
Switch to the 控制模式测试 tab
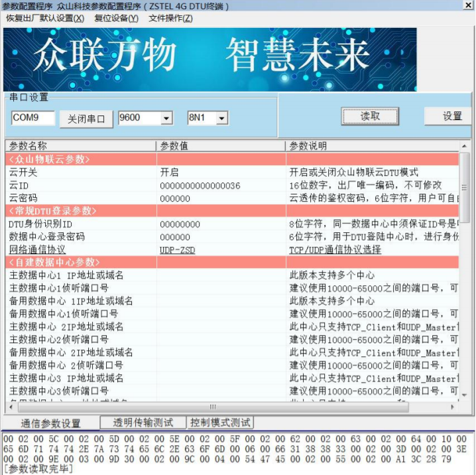tap(220, 423)
